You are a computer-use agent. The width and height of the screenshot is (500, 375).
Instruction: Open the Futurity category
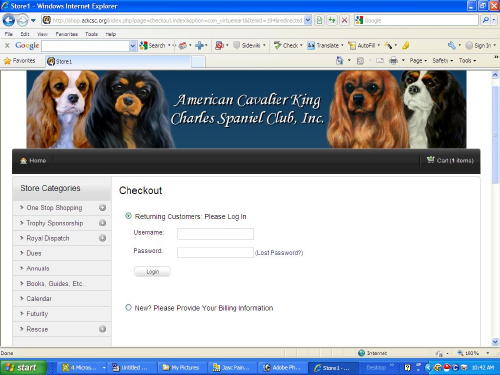(x=37, y=314)
